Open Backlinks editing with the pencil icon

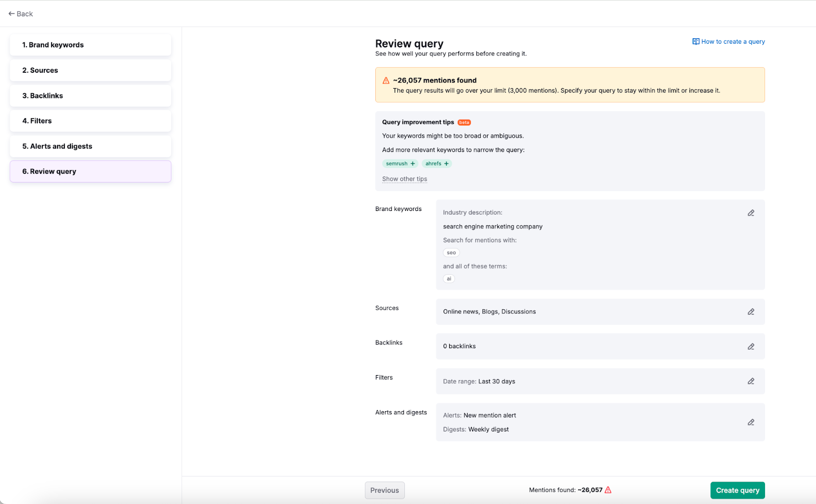coord(751,346)
